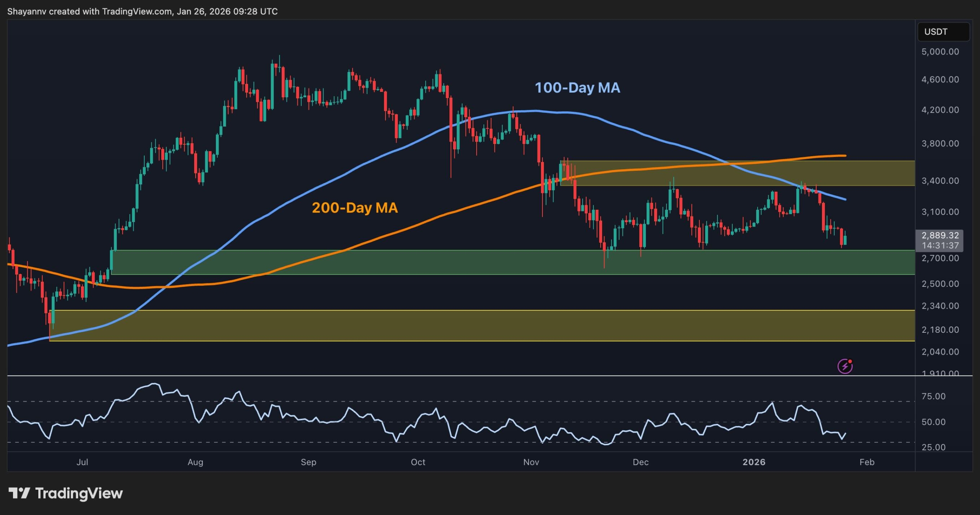Select the 200-Day MA label on the chart
The height and width of the screenshot is (515, 980).
[x=355, y=208]
